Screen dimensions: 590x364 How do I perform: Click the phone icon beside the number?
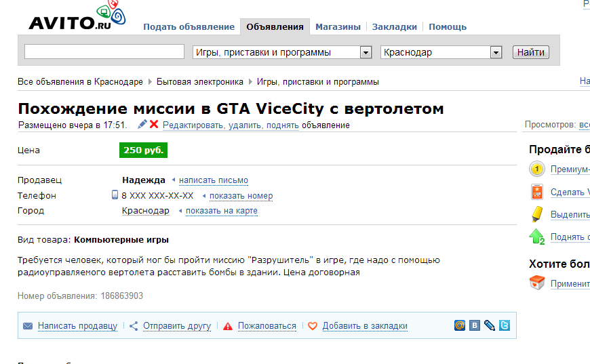pos(115,195)
